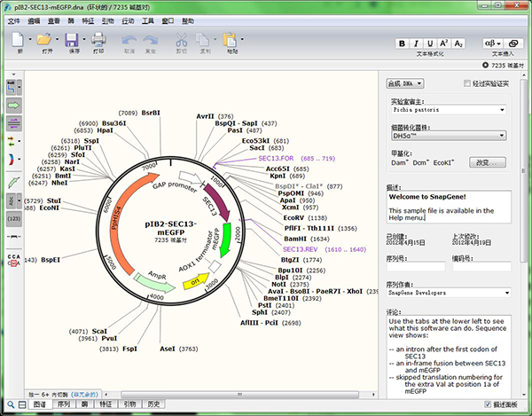Undo the last action
This screenshot has width=532, height=416.
[x=129, y=40]
